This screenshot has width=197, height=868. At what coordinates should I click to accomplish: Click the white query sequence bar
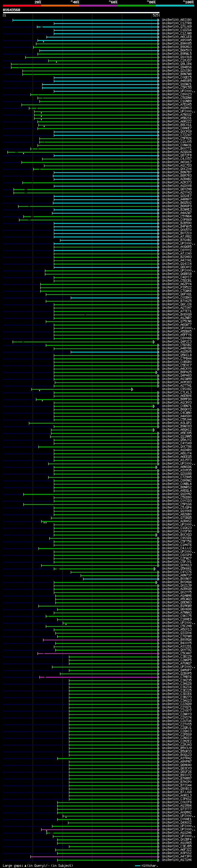(81, 13)
